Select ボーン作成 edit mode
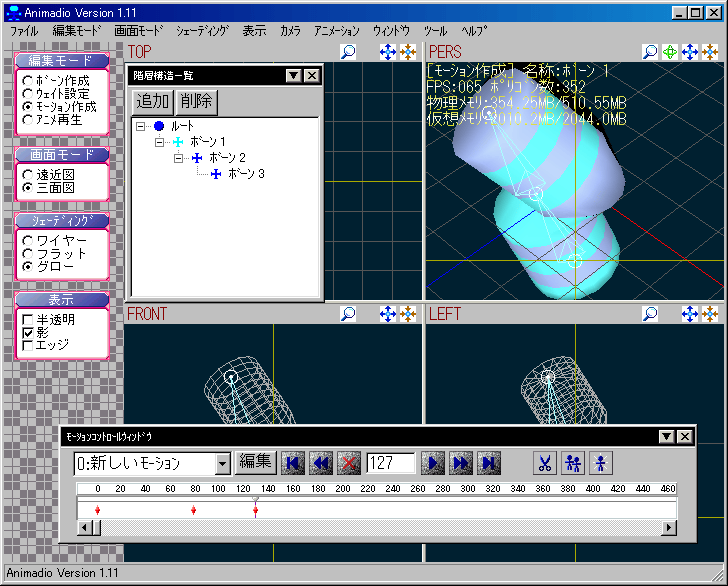Screen dimensions: 728x586 (x=28, y=81)
